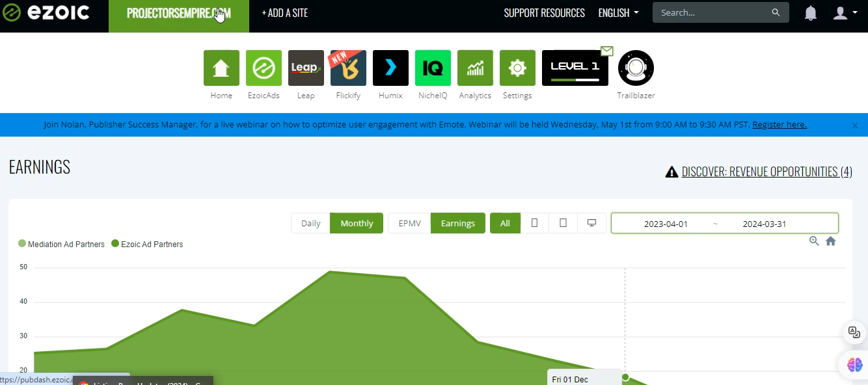Viewport: 868px width, 385px height.
Task: Click the Fri 01 Dec tooltip label
Action: tap(570, 380)
